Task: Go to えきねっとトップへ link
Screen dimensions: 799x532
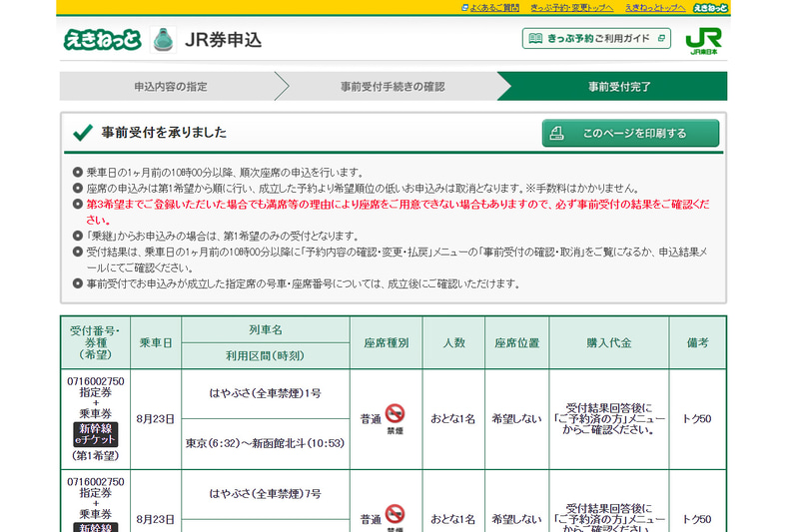Action: point(655,8)
